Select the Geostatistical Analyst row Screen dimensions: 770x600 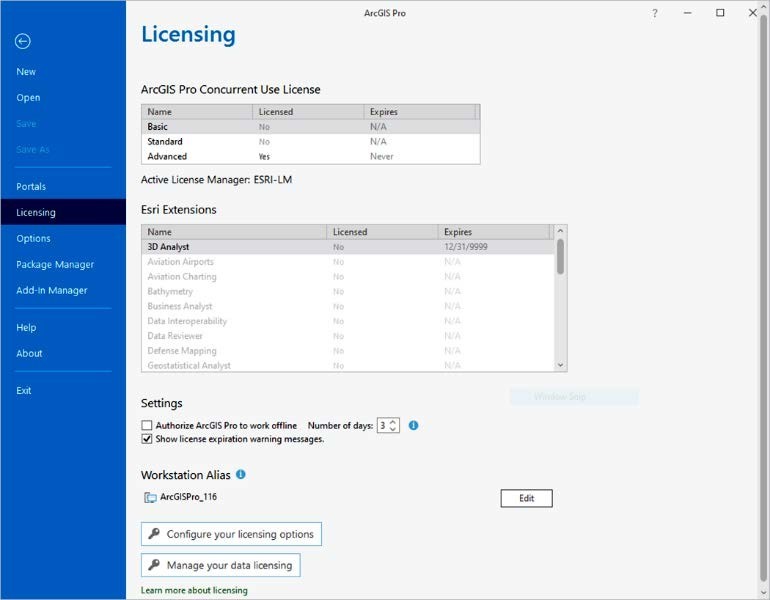coord(348,365)
